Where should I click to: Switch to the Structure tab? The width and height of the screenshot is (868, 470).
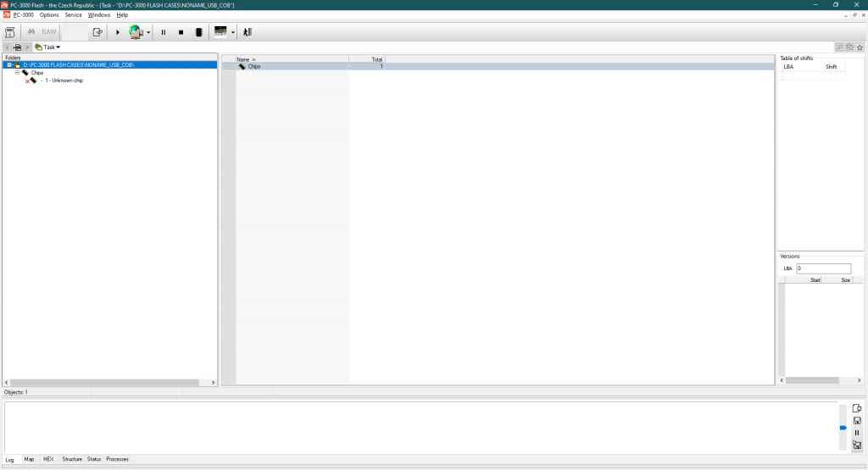pos(72,459)
